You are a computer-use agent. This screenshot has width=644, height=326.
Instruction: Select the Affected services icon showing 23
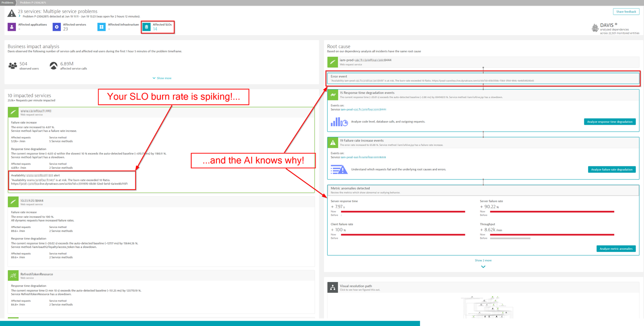coord(57,27)
